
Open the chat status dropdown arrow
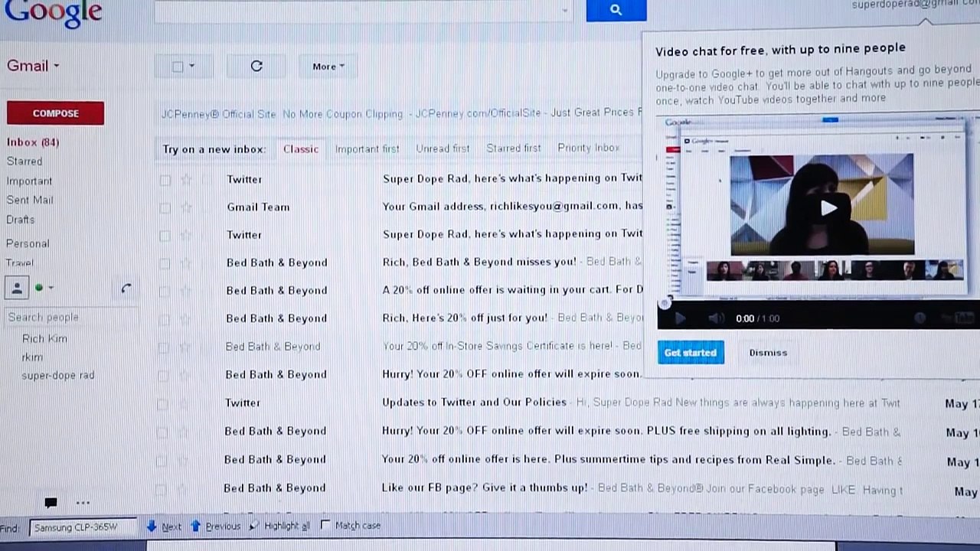click(x=51, y=288)
